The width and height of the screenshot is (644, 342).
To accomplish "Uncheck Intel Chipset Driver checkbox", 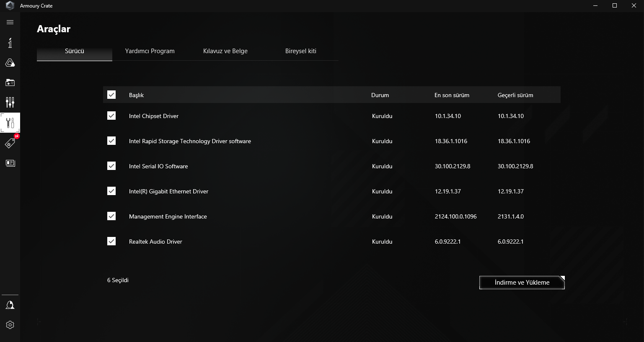I will 111,116.
